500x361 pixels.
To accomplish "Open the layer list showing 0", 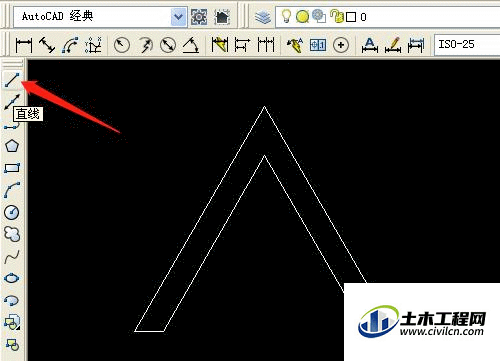I will point(388,17).
